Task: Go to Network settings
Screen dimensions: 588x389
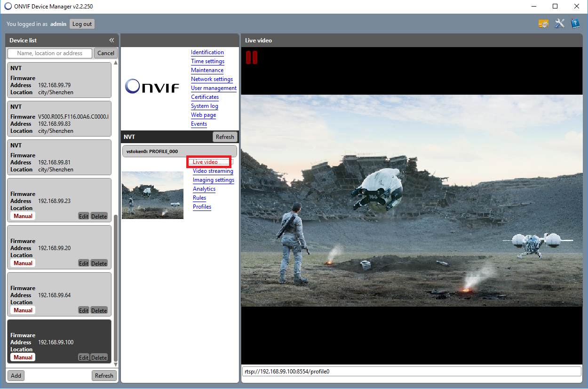Action: [212, 79]
